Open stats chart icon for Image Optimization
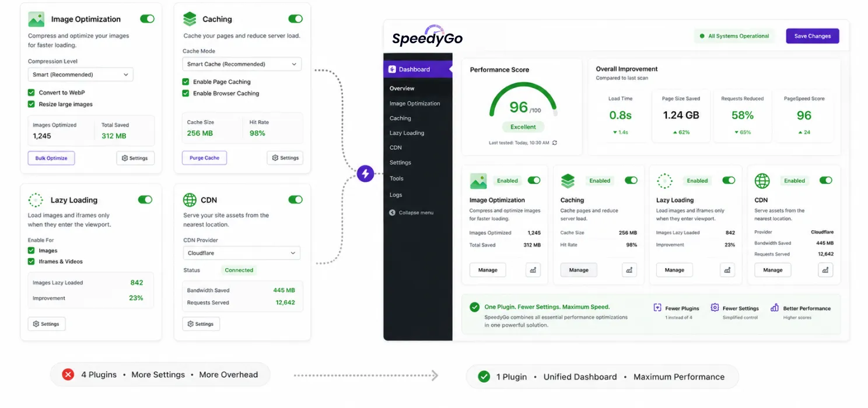The image size is (868, 408). [x=533, y=270]
